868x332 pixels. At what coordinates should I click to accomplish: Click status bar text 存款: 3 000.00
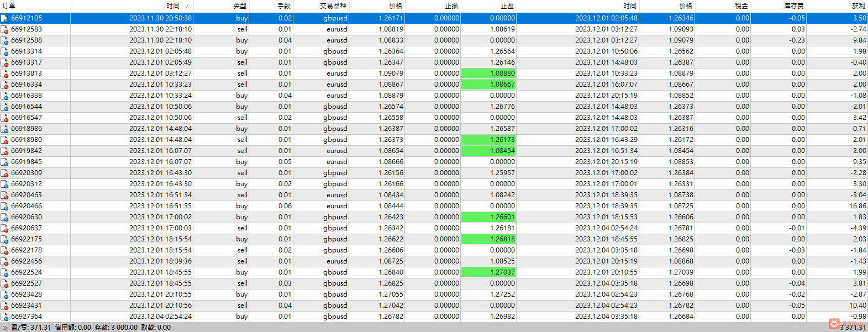click(117, 328)
